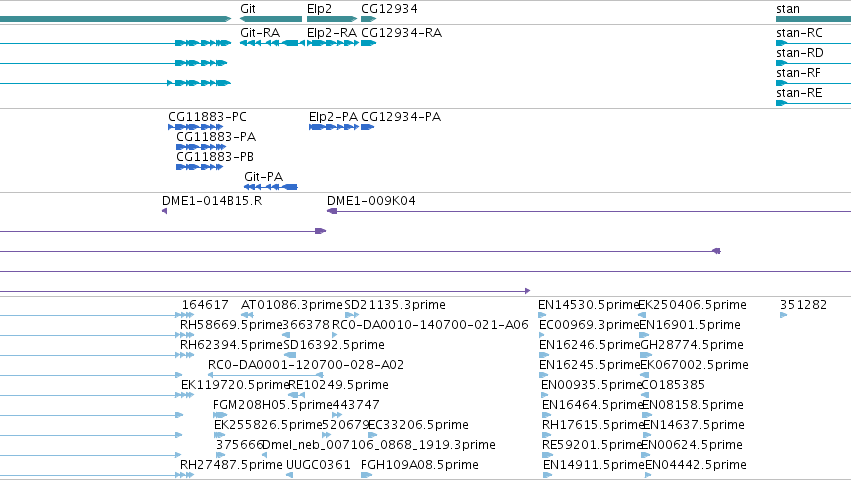The image size is (851, 480).
Task: Select the EN14637.5prime EST label
Action: [x=694, y=426]
